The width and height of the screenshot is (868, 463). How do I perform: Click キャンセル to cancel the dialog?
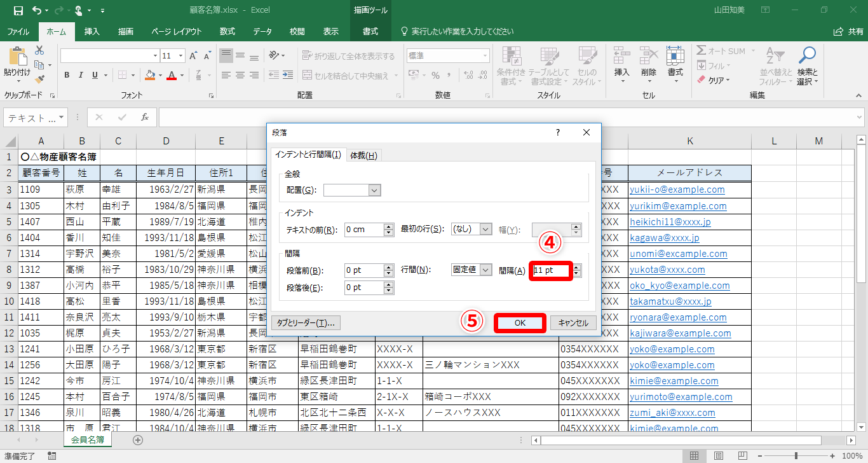[x=573, y=323]
